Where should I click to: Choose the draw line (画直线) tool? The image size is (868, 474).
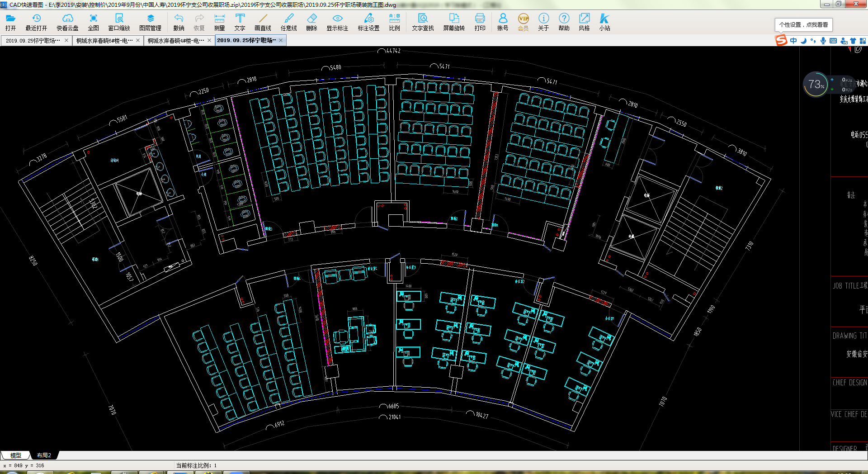click(263, 22)
